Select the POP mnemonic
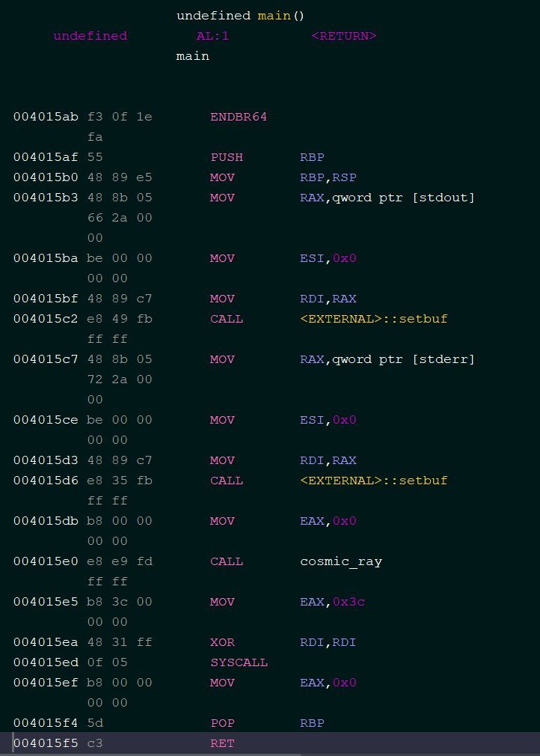540x756 pixels. (x=222, y=723)
